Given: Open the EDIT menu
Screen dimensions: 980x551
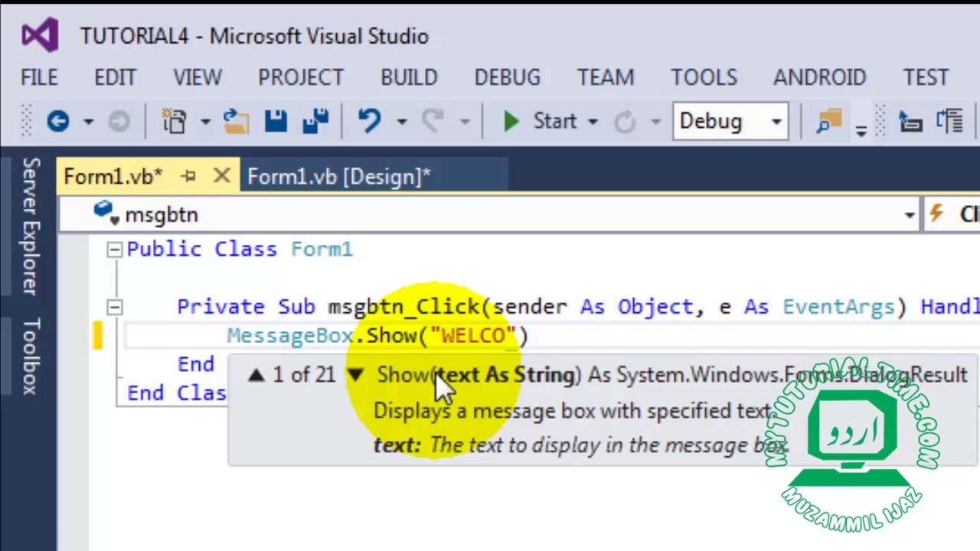Looking at the screenshot, I should (x=115, y=77).
